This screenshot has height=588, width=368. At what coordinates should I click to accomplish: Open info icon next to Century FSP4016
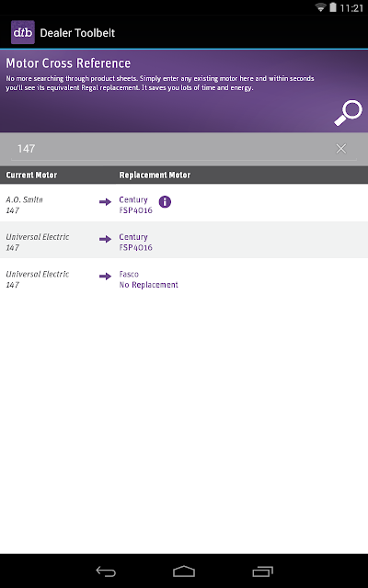(165, 202)
